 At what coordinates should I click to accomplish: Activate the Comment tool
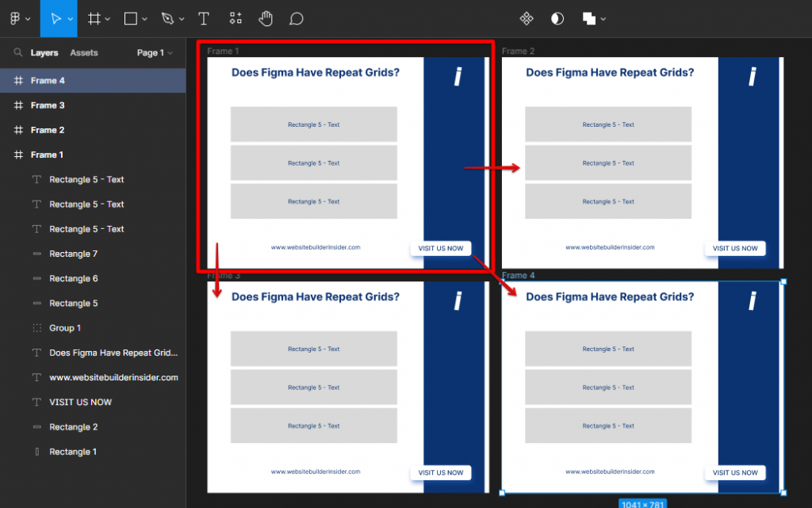click(x=297, y=18)
